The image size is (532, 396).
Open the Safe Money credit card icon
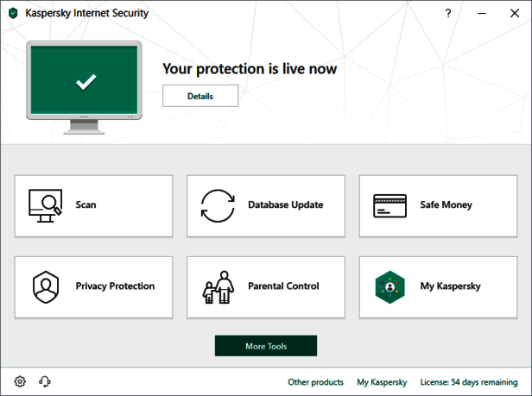[389, 205]
